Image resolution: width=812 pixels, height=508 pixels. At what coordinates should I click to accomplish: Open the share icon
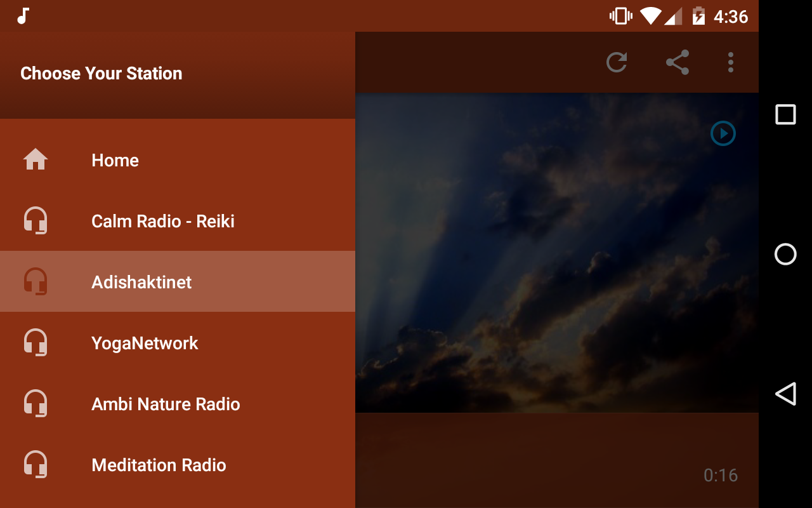click(x=678, y=62)
